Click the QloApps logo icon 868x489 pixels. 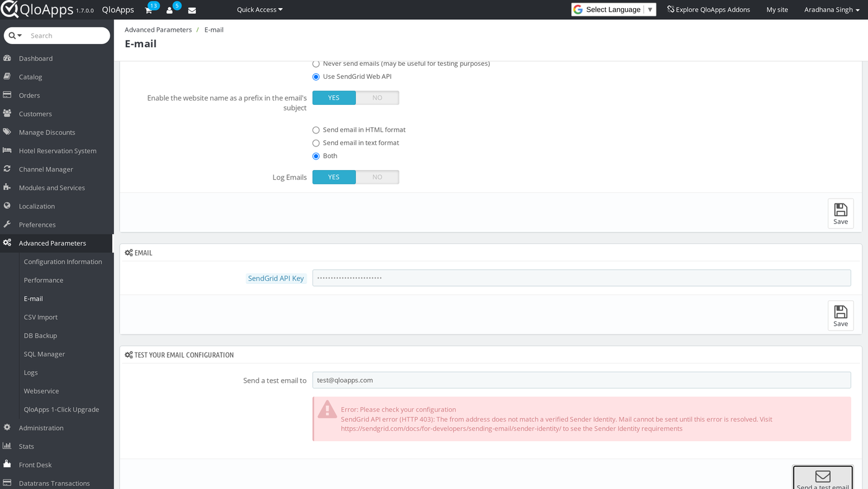pyautogui.click(x=9, y=9)
